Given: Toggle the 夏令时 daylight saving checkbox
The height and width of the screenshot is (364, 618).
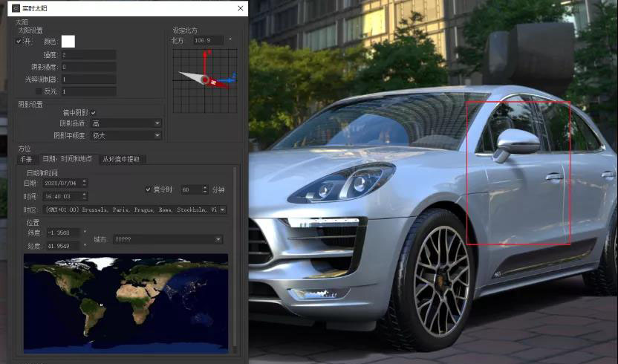Looking at the screenshot, I should (x=149, y=189).
